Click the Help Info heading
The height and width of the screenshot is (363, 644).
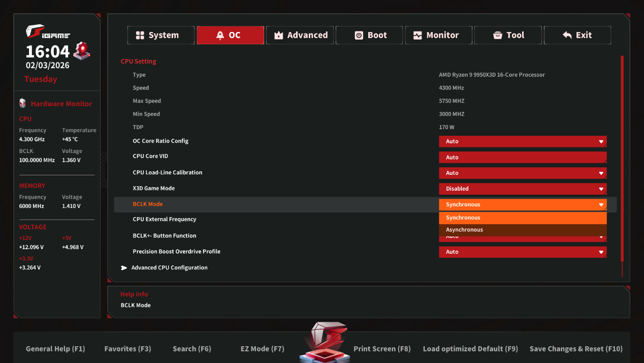click(x=134, y=294)
